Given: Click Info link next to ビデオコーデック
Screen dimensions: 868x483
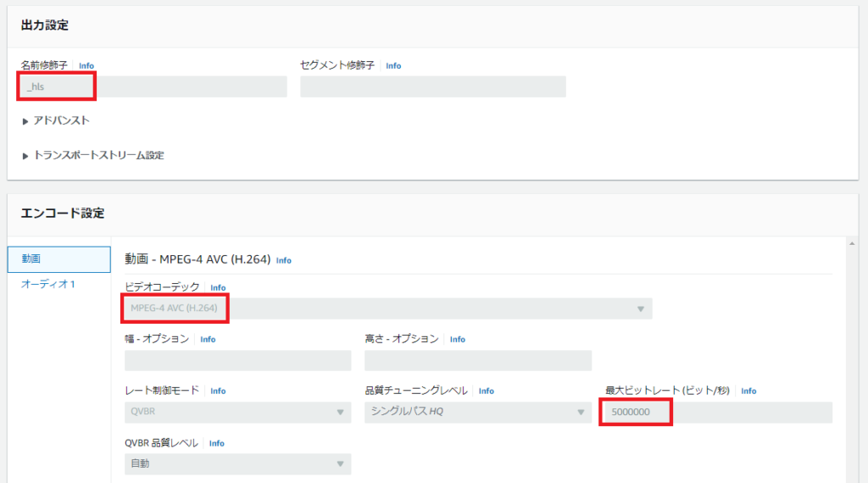Looking at the screenshot, I should click(x=218, y=287).
